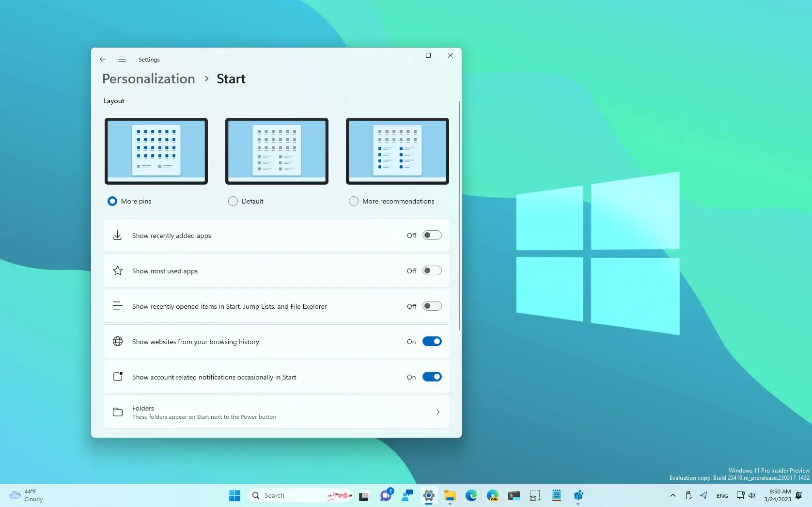Open the Feedback Hub taskbar icon

[x=407, y=495]
